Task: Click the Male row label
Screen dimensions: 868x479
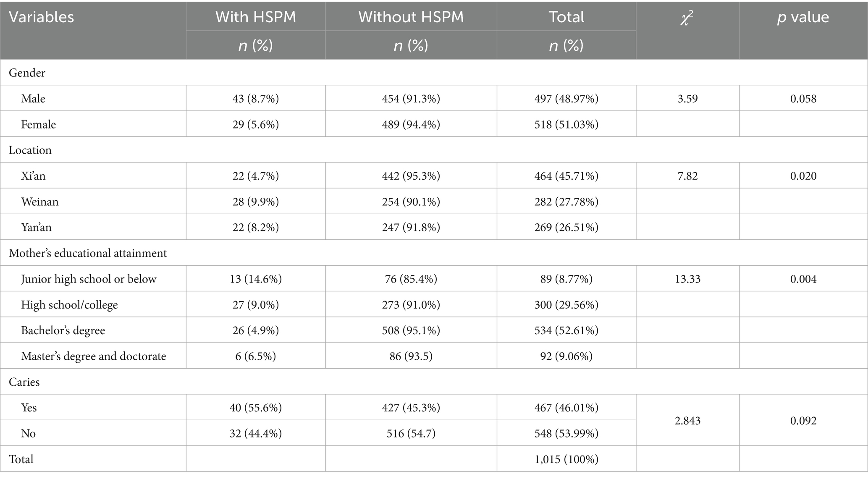Action: [33, 99]
